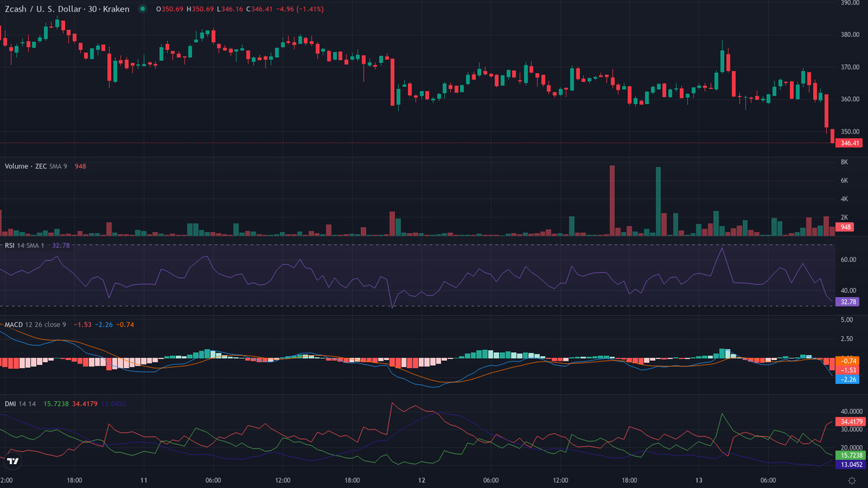Click green 15.7238 value in DMI legend
This screenshot has width=868, height=488.
56,404
